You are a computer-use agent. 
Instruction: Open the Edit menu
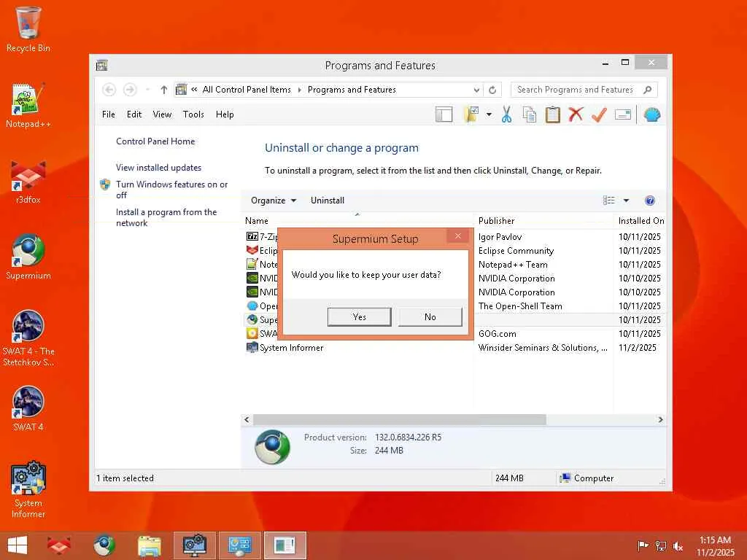[134, 114]
